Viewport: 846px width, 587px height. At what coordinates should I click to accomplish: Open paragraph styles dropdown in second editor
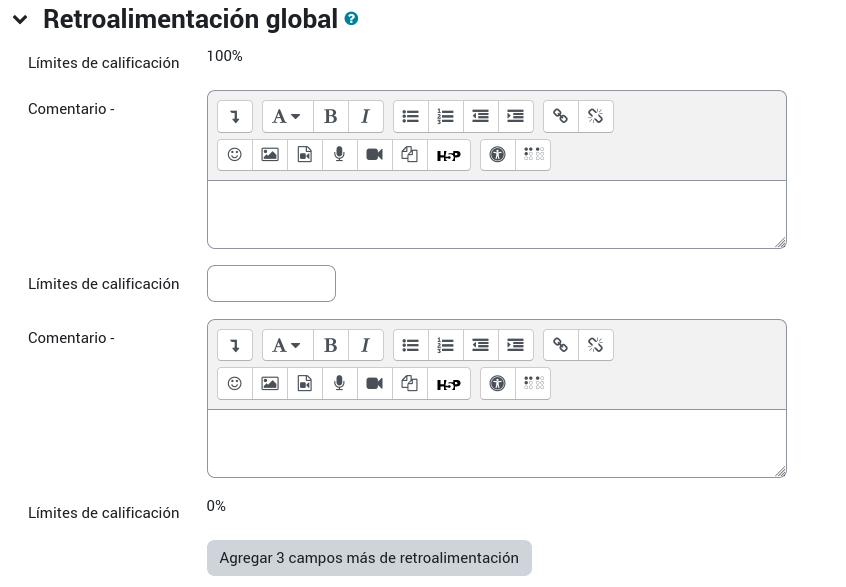pyautogui.click(x=288, y=345)
